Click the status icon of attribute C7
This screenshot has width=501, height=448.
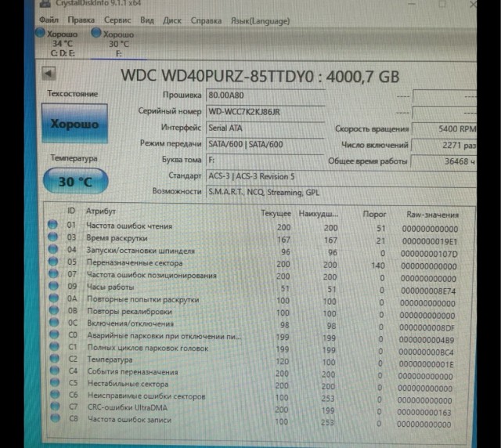(56, 406)
